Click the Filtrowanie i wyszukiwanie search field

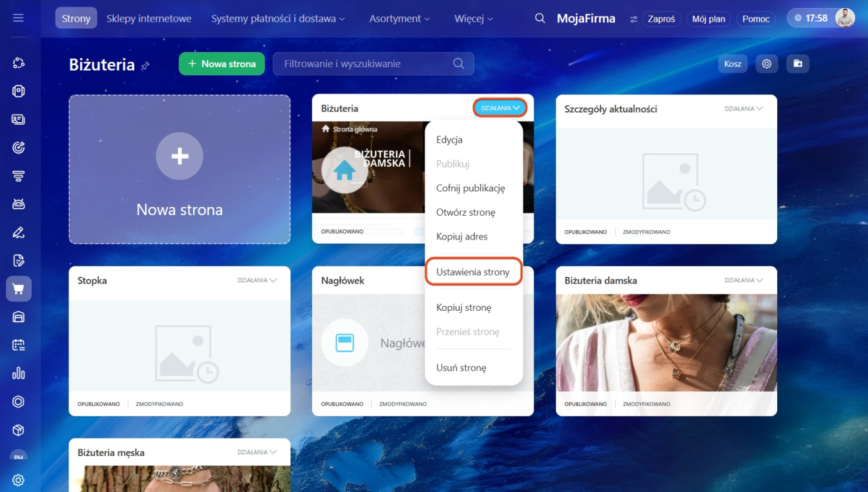366,64
